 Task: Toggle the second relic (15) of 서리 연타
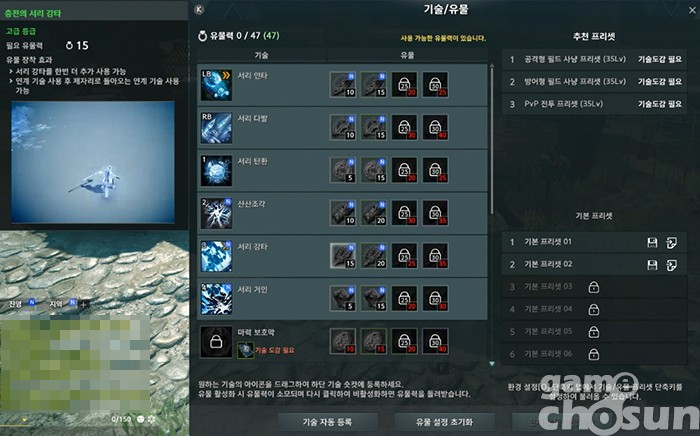pyautogui.click(x=374, y=85)
